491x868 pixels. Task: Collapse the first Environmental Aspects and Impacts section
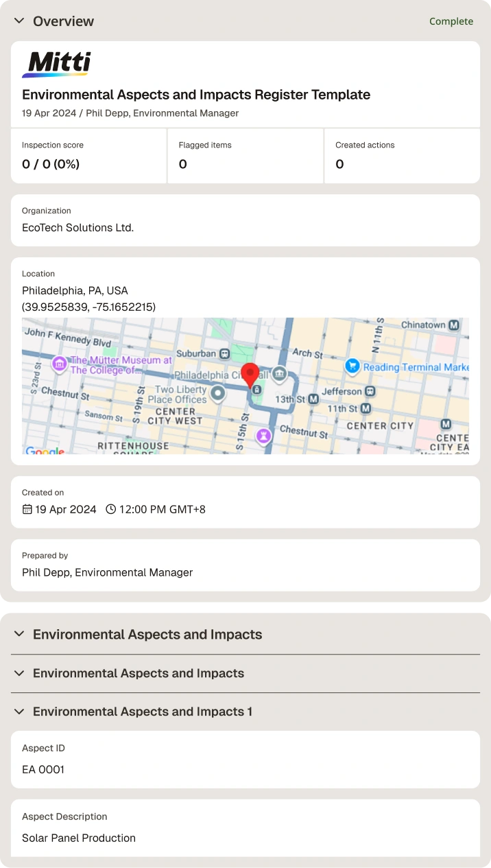pos(19,635)
